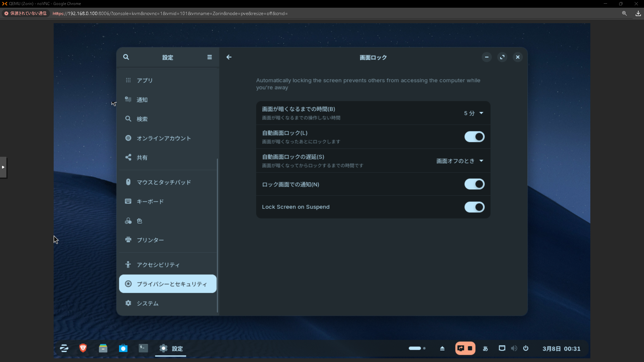The height and width of the screenshot is (362, 644).
Task: Click the volume icon in the system tray
Action: pos(514,348)
